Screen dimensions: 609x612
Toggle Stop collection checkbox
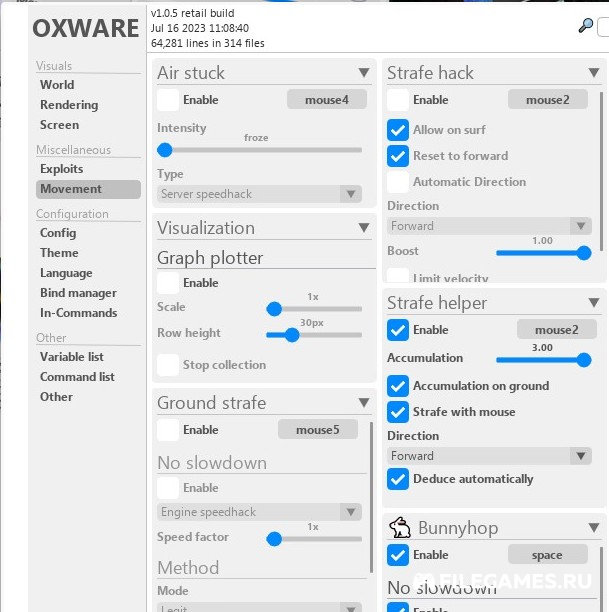(x=168, y=365)
